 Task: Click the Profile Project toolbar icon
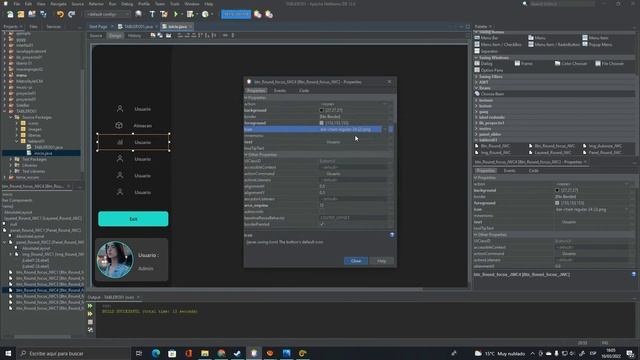coord(205,14)
